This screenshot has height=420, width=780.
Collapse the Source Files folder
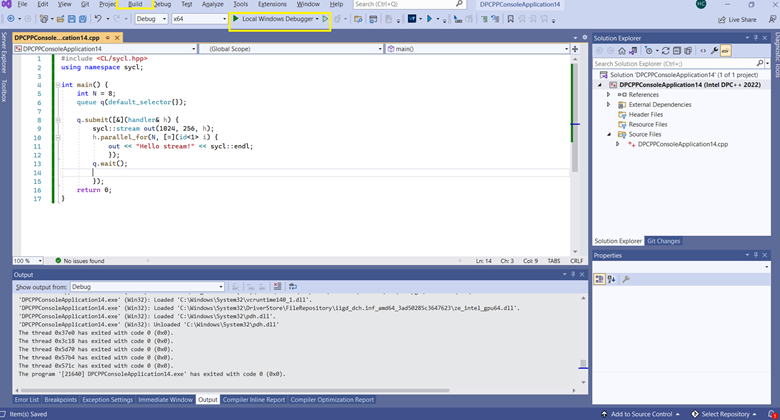[608, 134]
